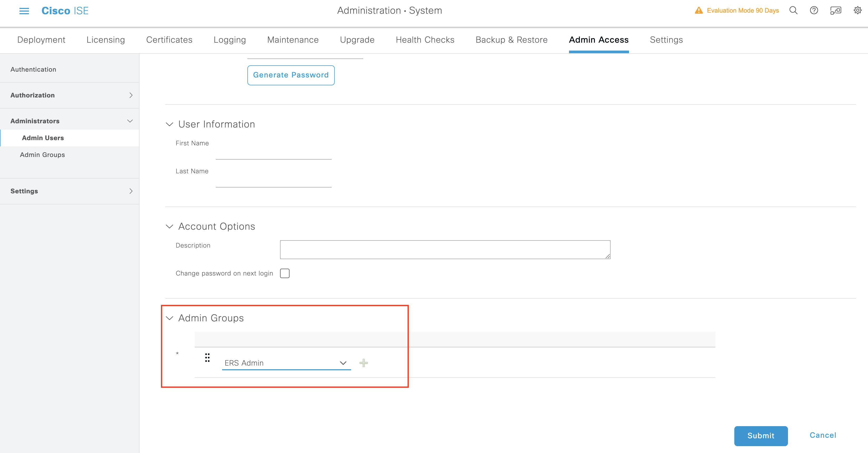
Task: Switch to the Deployment tab
Action: (41, 40)
